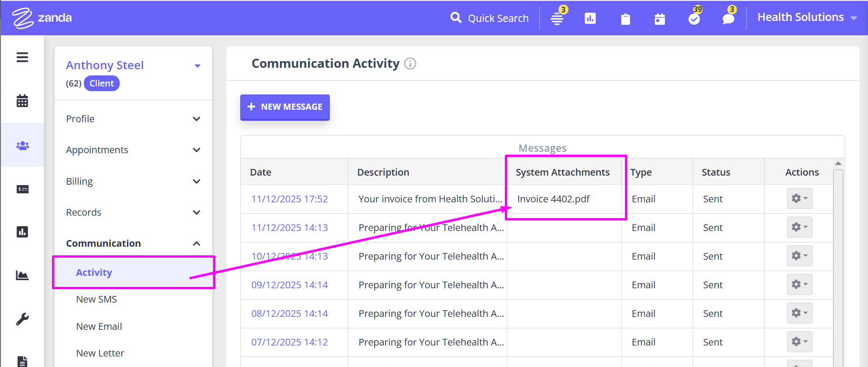
Task: Click the clients group icon in sidebar
Action: [x=22, y=145]
